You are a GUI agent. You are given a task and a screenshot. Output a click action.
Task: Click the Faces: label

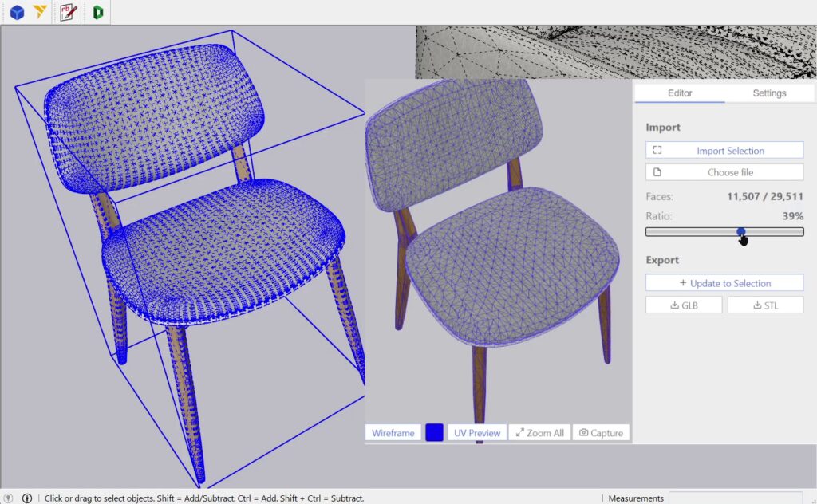click(659, 196)
